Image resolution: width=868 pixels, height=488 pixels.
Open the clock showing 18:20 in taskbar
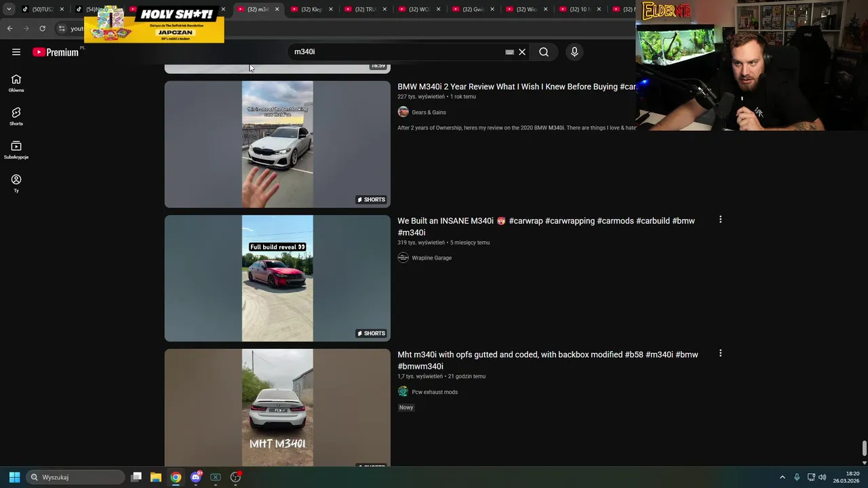[846, 477]
